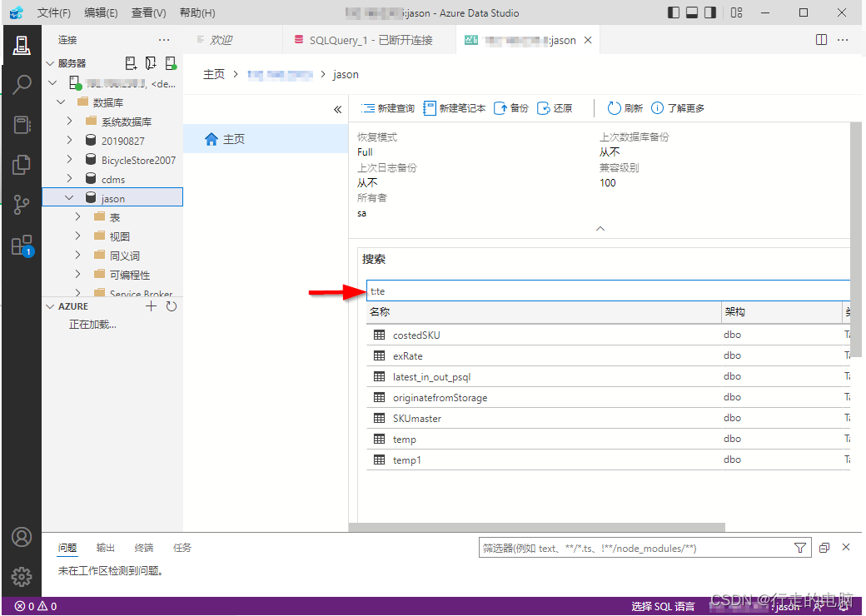Screen dimensions: 866x616
Task: Click New Query toolbar button
Action: (388, 108)
